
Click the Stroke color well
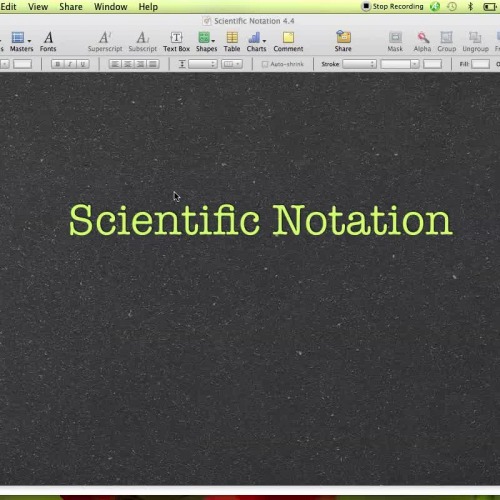pyautogui.click(x=432, y=64)
